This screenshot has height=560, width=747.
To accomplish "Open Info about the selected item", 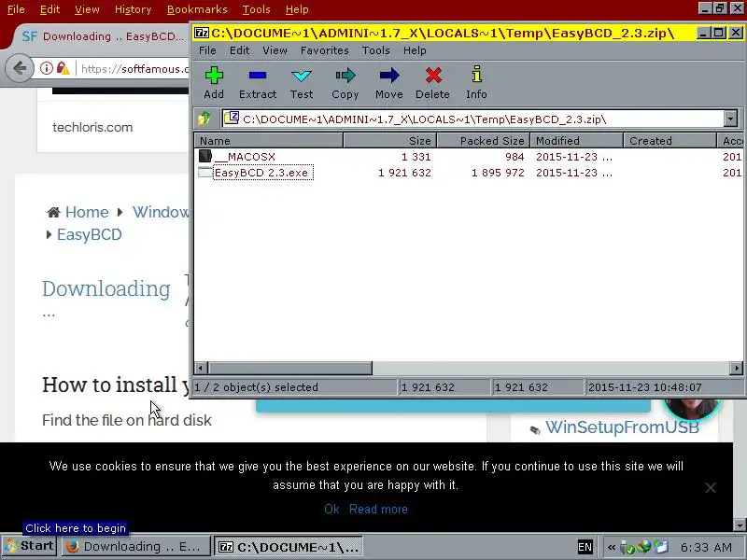I will pyautogui.click(x=476, y=83).
